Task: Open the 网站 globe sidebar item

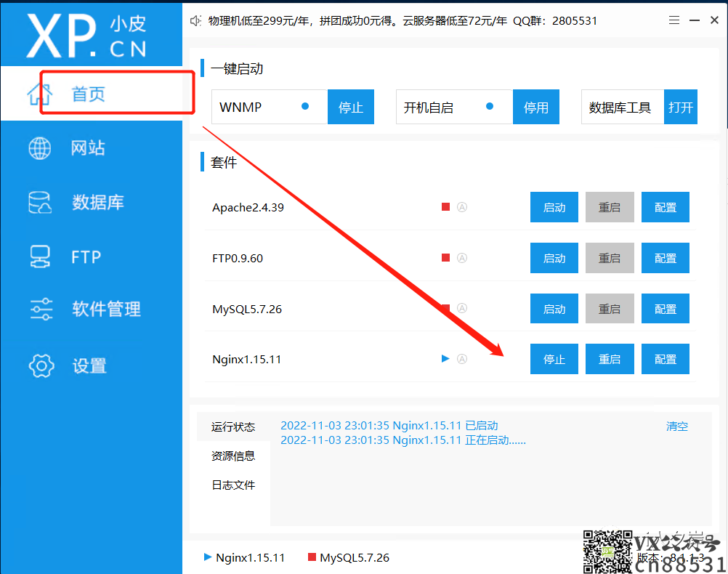Action: (91, 148)
